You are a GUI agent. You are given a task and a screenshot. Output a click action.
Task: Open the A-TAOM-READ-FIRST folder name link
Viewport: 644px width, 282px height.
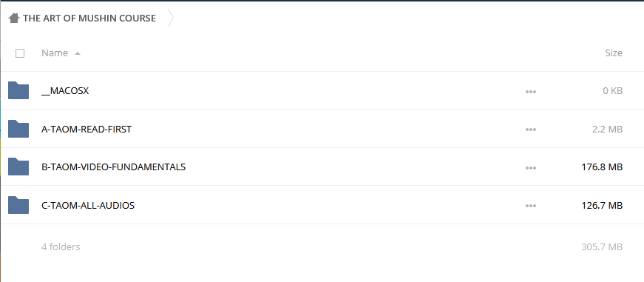click(87, 129)
